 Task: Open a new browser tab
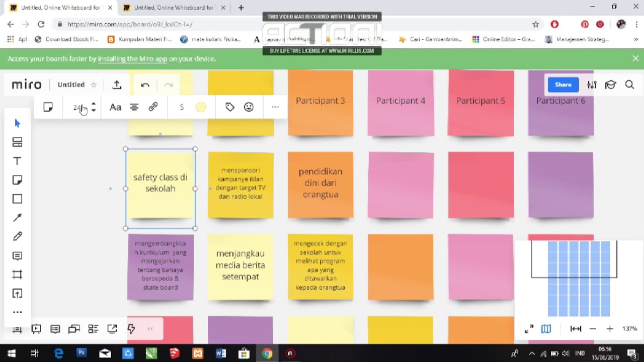(241, 8)
